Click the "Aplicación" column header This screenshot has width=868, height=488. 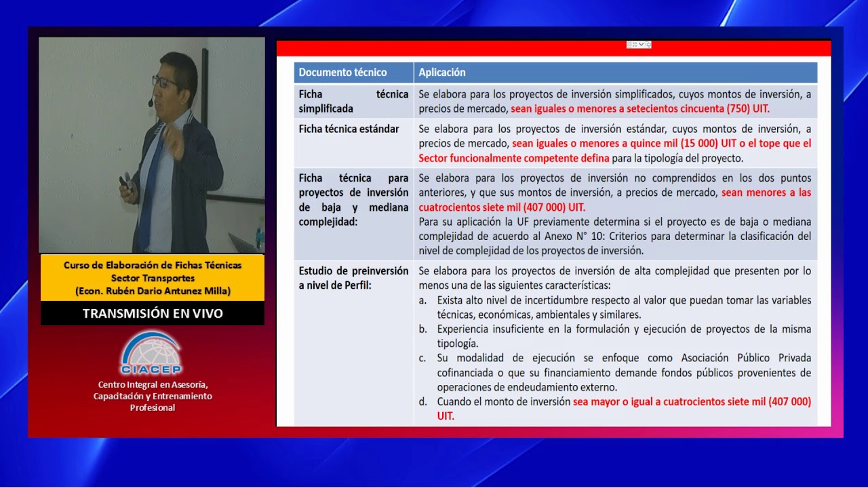pos(442,73)
